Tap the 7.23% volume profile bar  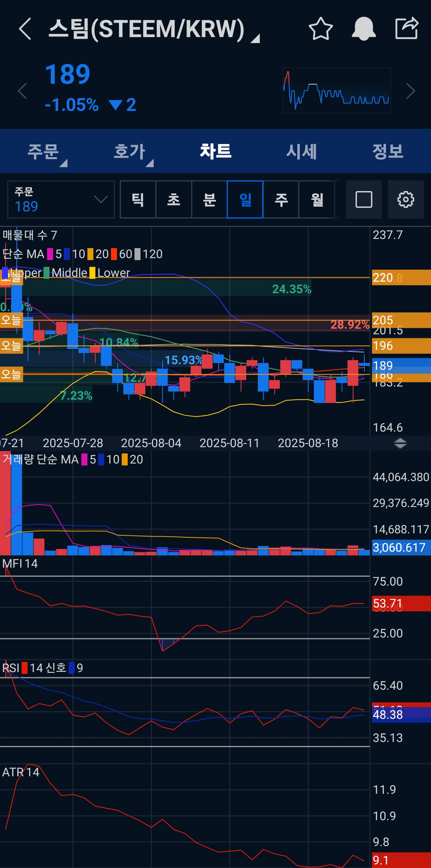click(46, 394)
